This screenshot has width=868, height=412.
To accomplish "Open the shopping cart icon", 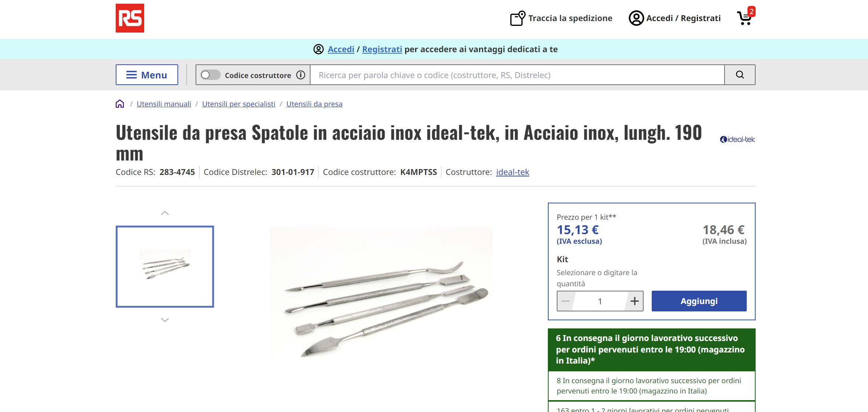I will 745,17.
